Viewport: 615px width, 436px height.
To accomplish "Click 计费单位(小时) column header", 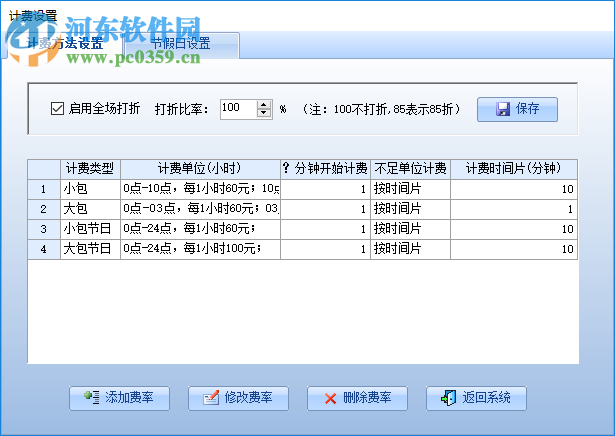I will 200,169.
